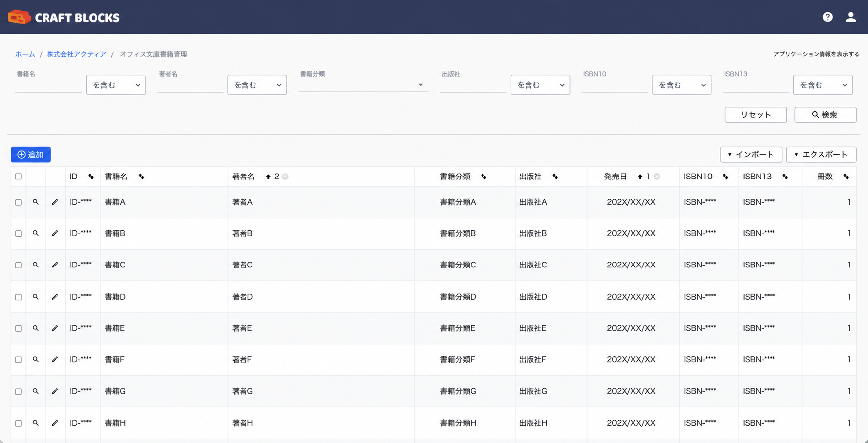868x443 pixels.
Task: Edit 書籍H with the pencil icon
Action: 55,423
